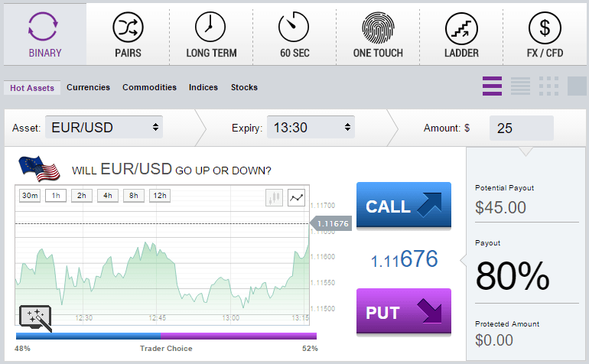Set chart range to 1h

(x=56, y=196)
